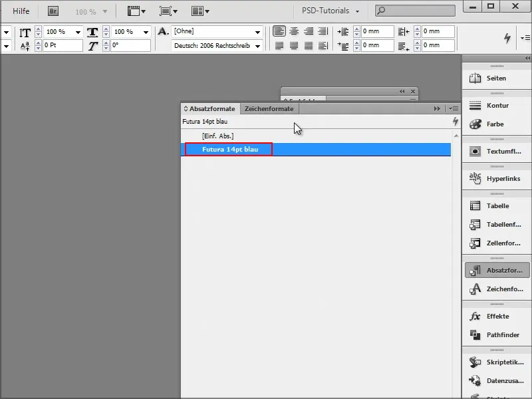Open the Hyperlinks panel
Image resolution: width=532 pixels, height=399 pixels.
pyautogui.click(x=496, y=178)
